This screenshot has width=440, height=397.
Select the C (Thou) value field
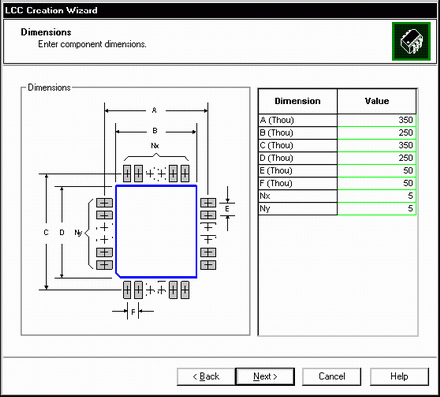tap(377, 146)
